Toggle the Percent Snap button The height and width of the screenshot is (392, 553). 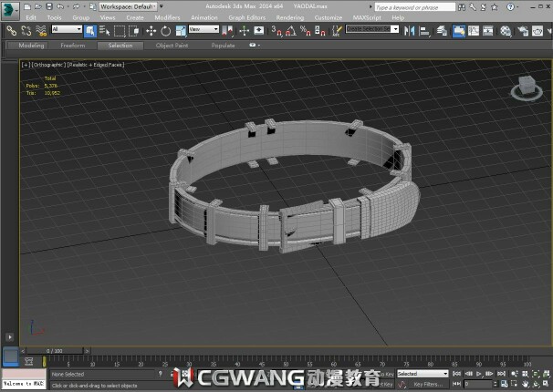tap(305, 31)
